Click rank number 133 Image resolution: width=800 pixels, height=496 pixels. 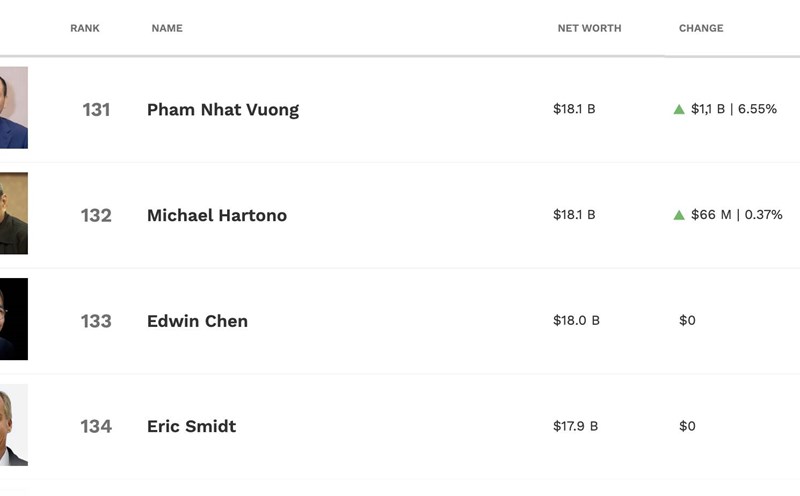[x=96, y=321]
